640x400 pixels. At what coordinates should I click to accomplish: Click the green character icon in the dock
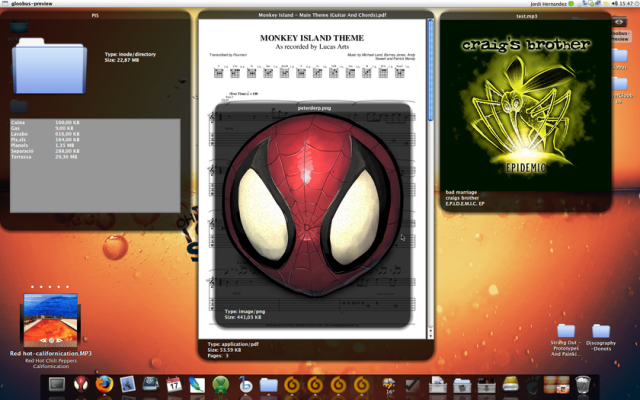220,384
